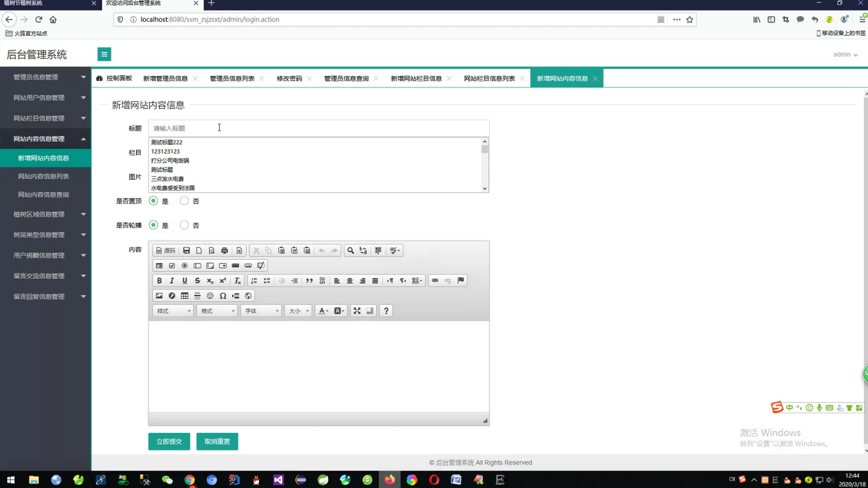Toggle Bold formatting in editor
This screenshot has width=868, height=488.
(x=159, y=281)
